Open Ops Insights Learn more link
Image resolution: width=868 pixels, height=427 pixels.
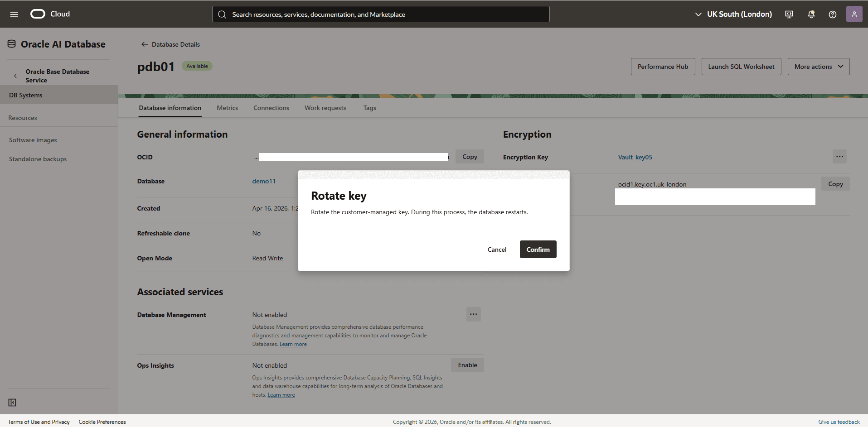(x=281, y=395)
